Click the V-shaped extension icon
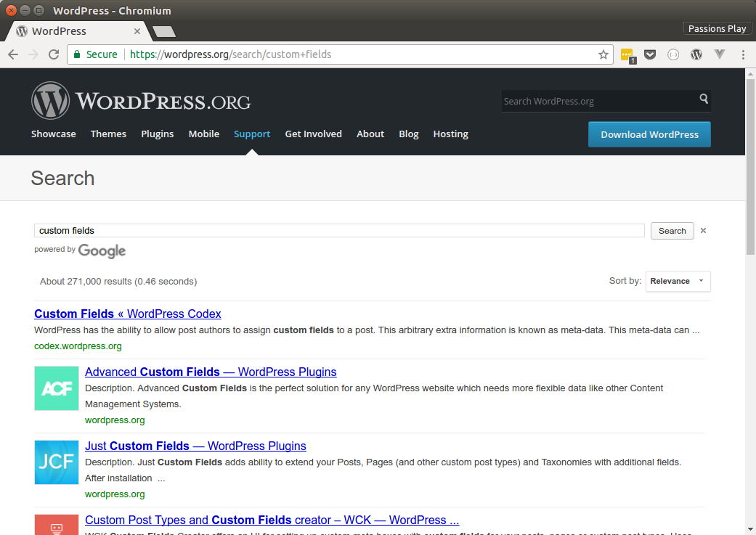This screenshot has height=535, width=756. (x=720, y=54)
